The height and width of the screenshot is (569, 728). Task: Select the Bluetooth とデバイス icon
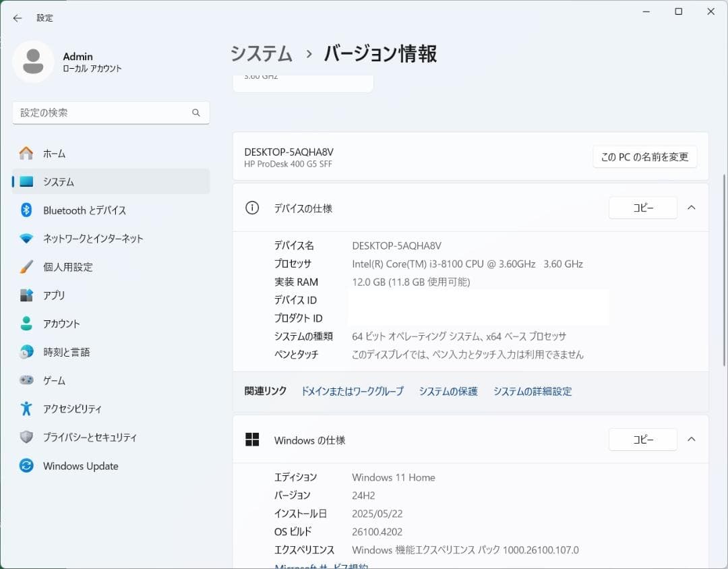coord(26,210)
